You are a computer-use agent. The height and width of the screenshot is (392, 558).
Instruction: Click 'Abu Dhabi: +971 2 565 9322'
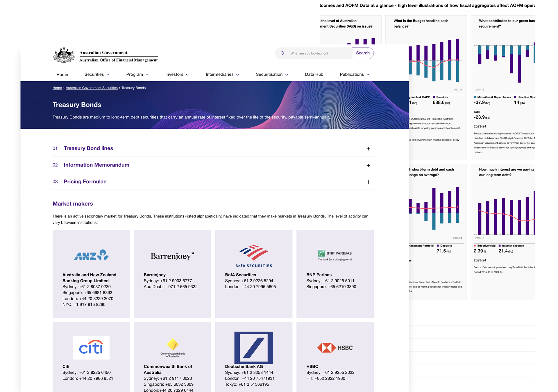171,287
